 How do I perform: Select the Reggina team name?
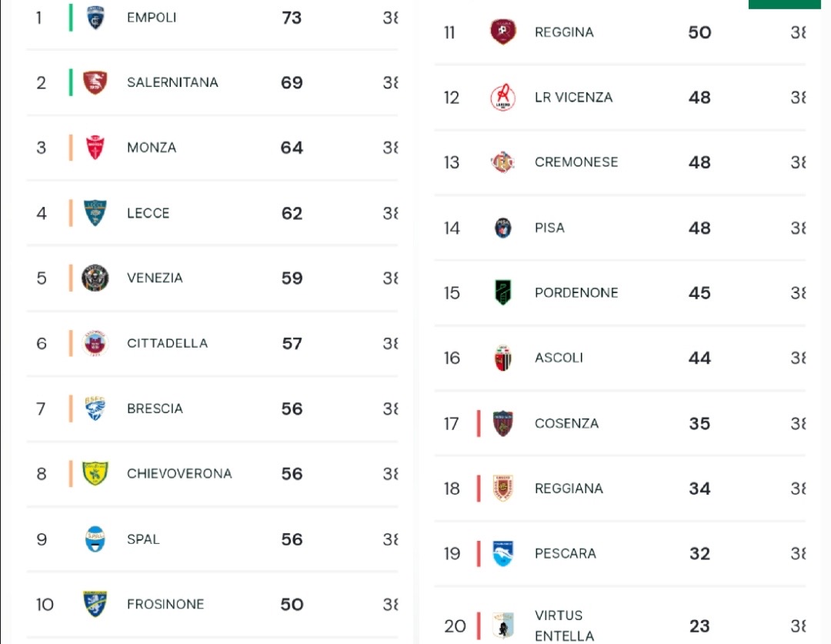point(564,32)
